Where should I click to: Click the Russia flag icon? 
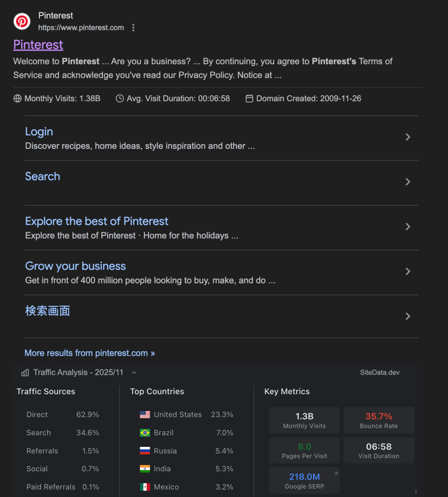click(145, 451)
